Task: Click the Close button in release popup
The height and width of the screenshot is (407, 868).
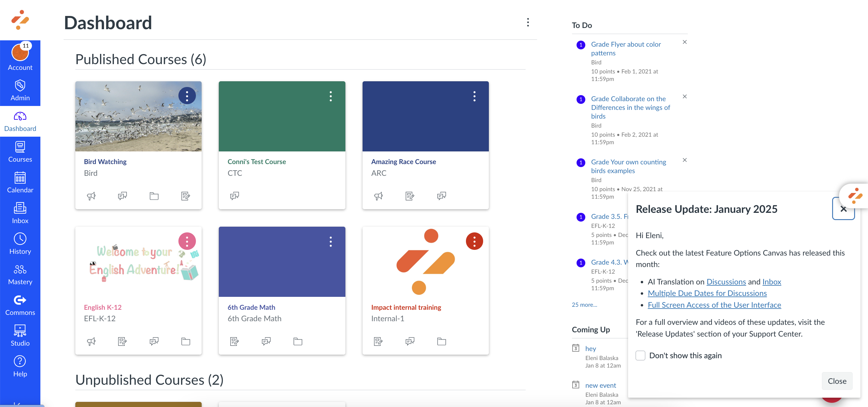Action: (837, 381)
